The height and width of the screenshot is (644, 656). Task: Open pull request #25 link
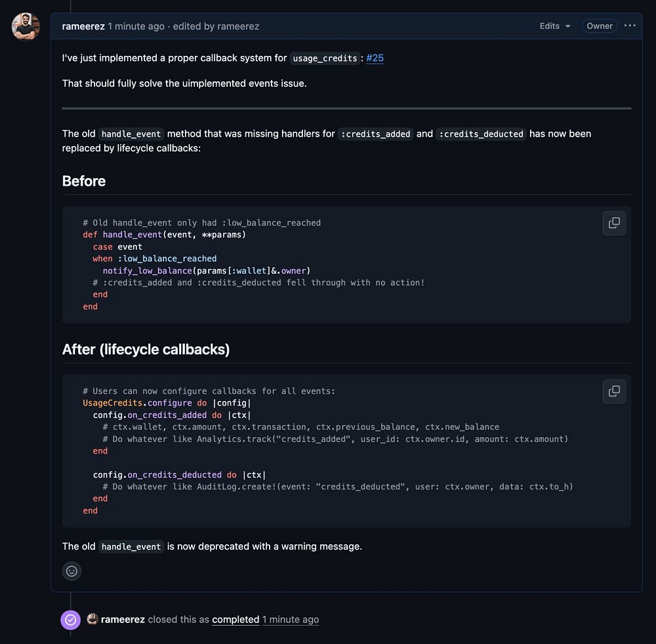coord(375,58)
